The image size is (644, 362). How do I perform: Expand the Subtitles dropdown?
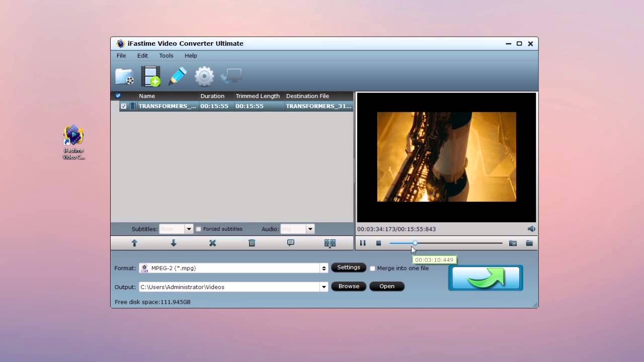pos(189,229)
